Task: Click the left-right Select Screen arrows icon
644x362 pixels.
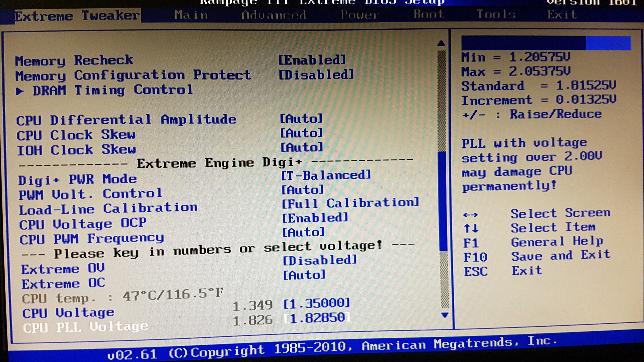Action: click(470, 215)
